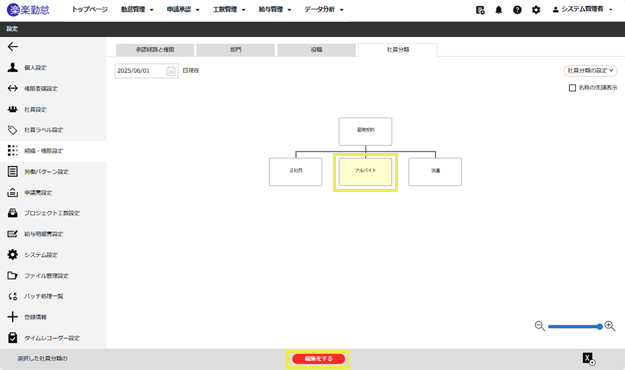Click the red 編集をする button
The height and width of the screenshot is (370, 625).
318,359
